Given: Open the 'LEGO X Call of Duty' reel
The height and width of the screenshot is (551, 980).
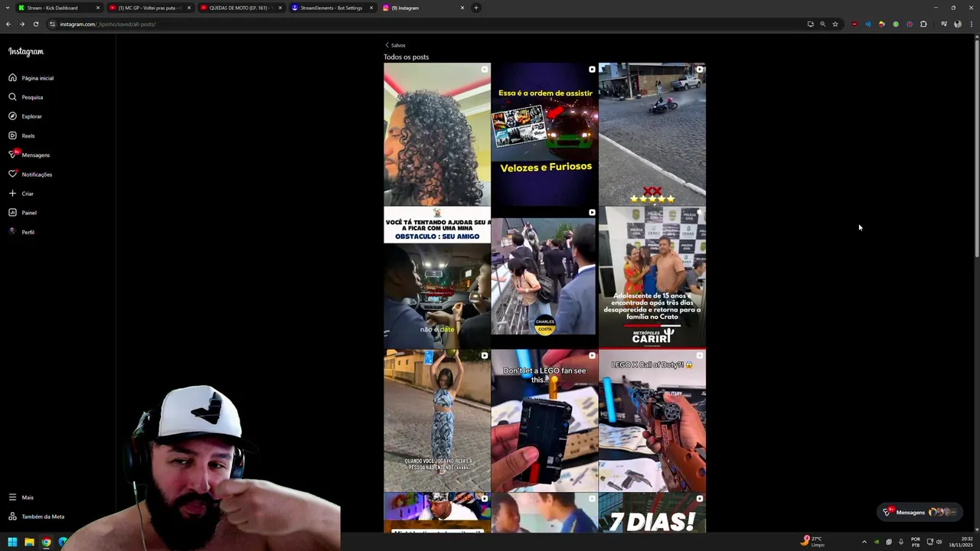Looking at the screenshot, I should [x=652, y=421].
